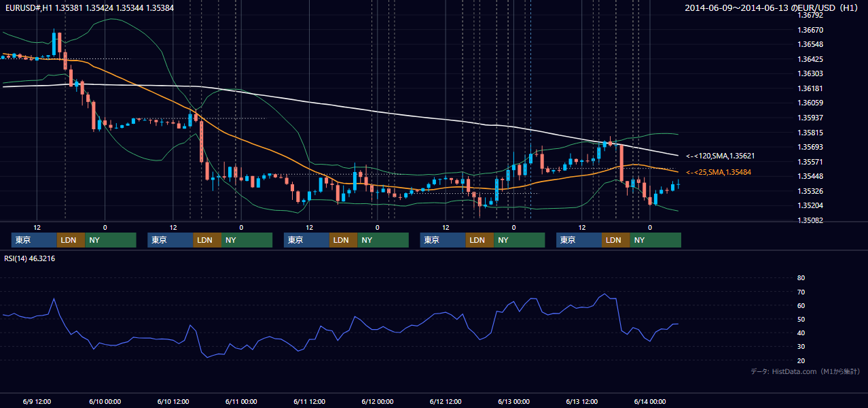Select the 6/12 00:00 time axis label

click(377, 401)
